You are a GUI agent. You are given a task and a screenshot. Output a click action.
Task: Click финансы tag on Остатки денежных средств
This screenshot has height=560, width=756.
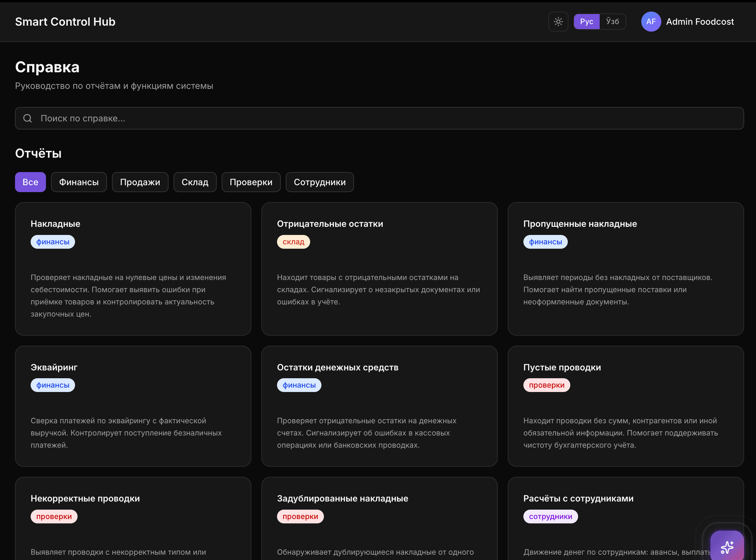(x=299, y=385)
